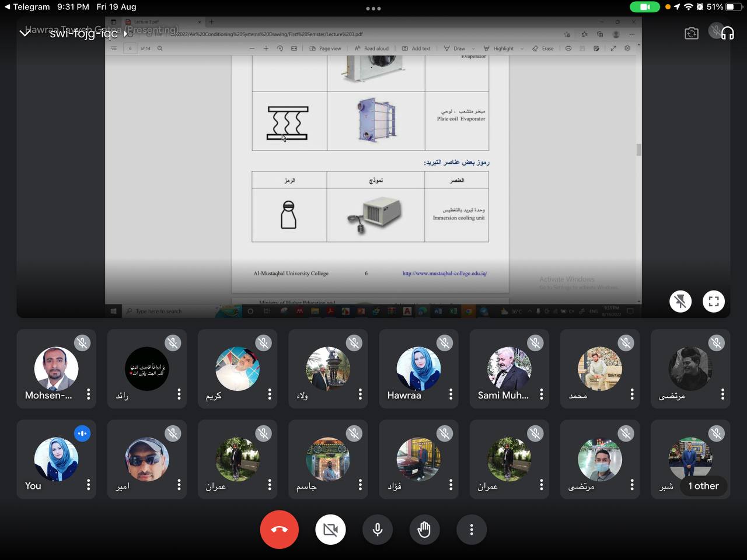Click the Add text icon in the PDF toolbar
The image size is (747, 560).
pos(416,48)
